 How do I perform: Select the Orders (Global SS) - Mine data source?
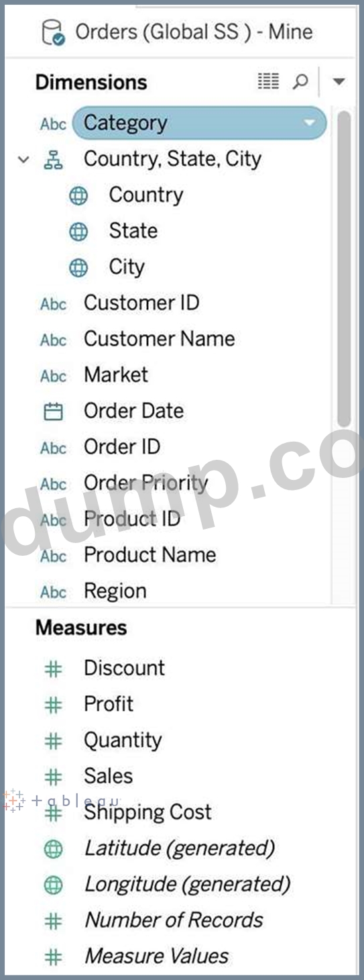(194, 32)
